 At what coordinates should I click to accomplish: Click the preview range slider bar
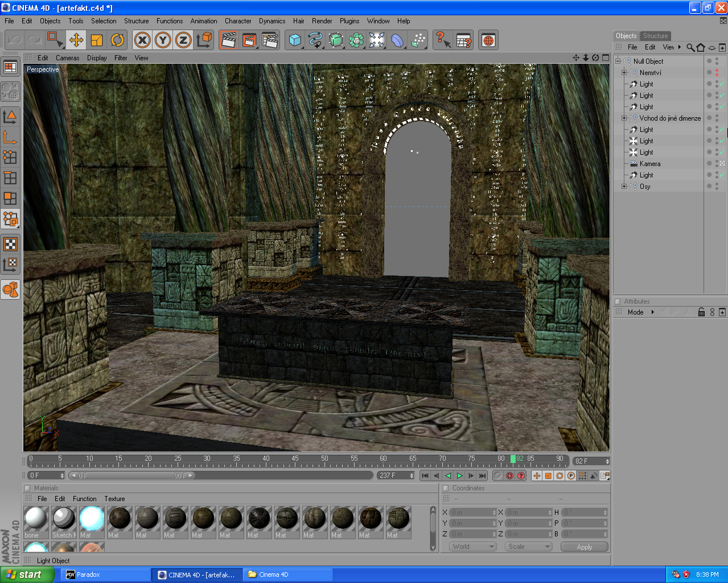pos(132,476)
